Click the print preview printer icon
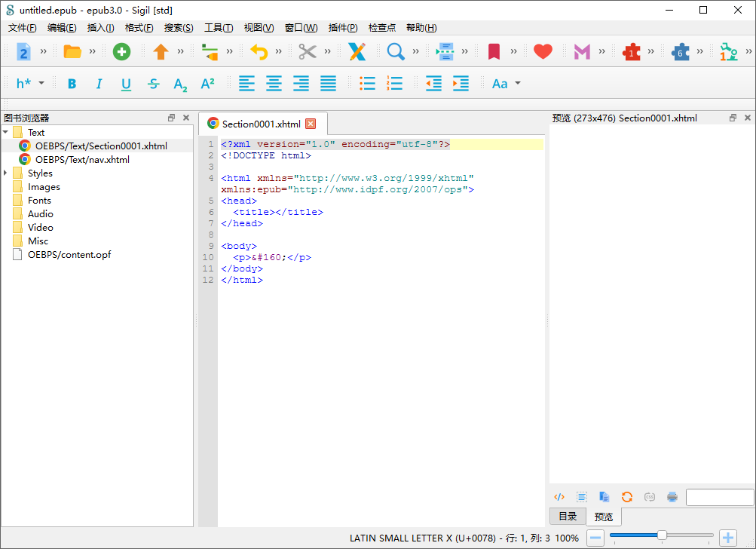The width and height of the screenshot is (756, 549). click(672, 497)
